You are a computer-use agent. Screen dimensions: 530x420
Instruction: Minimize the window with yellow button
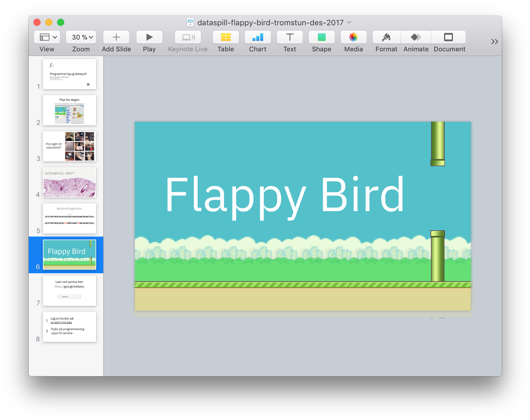click(x=49, y=22)
